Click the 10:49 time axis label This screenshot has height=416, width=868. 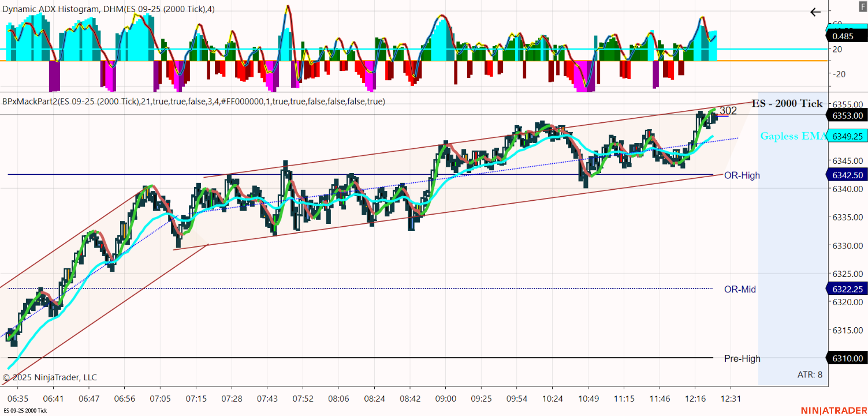587,399
